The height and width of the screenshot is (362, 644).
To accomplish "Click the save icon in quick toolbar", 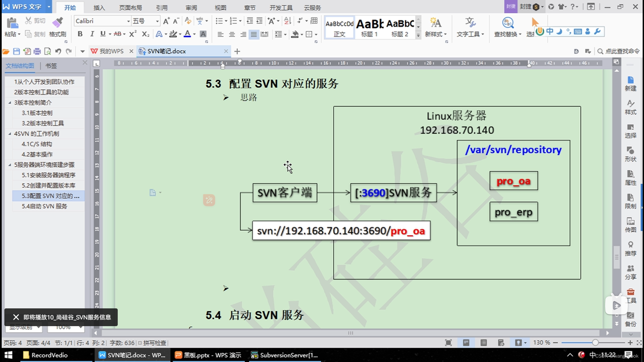I will pos(16,51).
